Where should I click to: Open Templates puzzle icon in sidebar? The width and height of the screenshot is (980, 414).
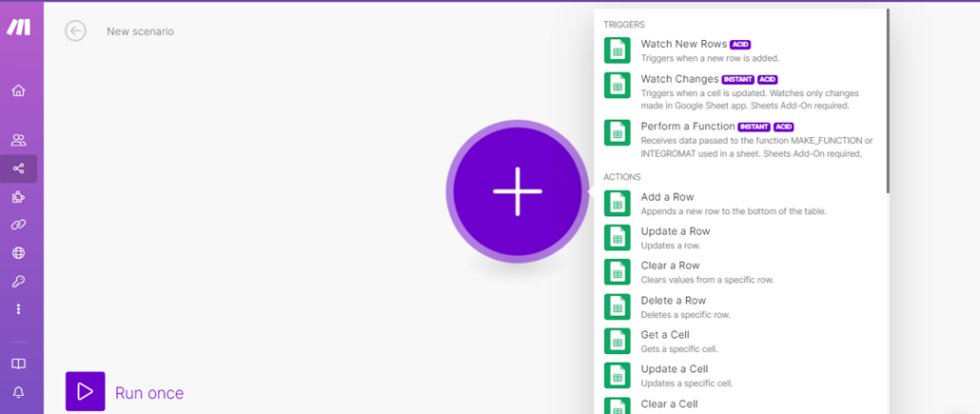click(x=18, y=197)
